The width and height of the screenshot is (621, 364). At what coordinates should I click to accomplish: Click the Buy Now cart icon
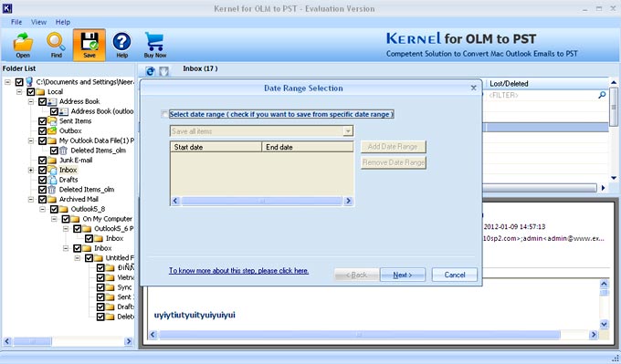(155, 45)
